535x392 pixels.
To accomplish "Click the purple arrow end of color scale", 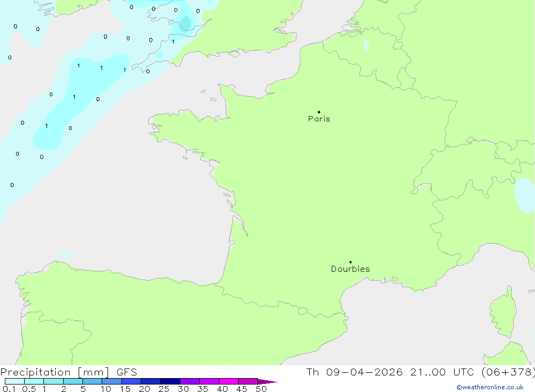I will 267,381.
